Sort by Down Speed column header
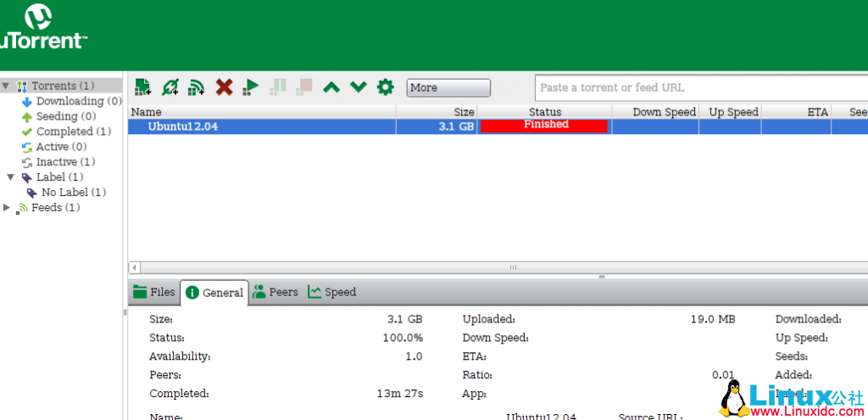 pos(655,112)
